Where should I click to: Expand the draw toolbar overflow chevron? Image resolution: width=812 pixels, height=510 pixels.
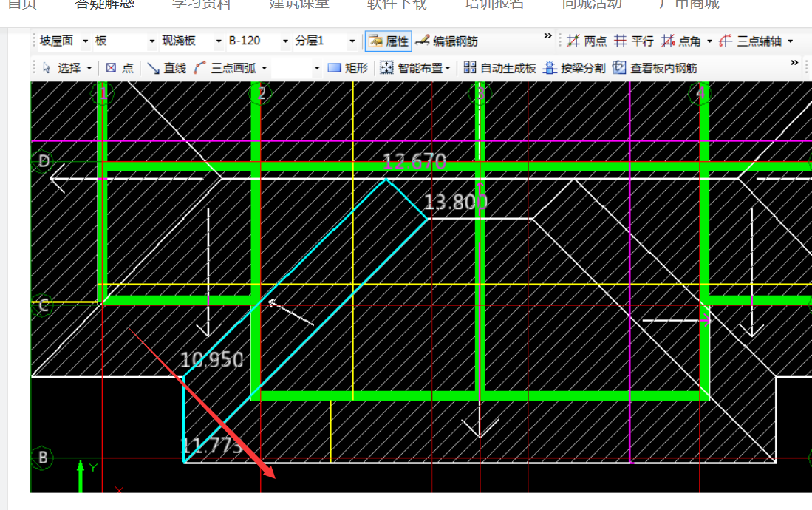point(794,63)
